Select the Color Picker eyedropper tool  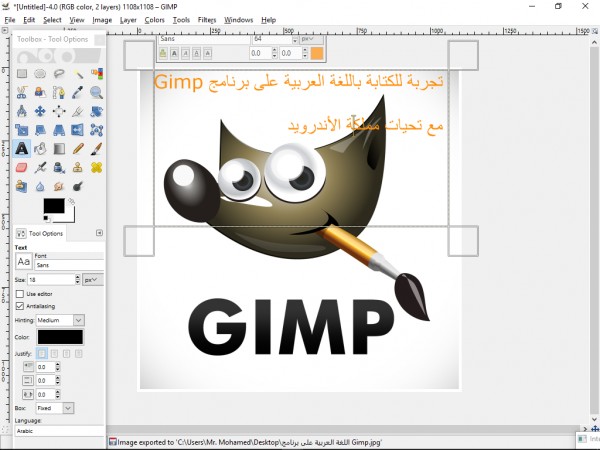(x=78, y=92)
